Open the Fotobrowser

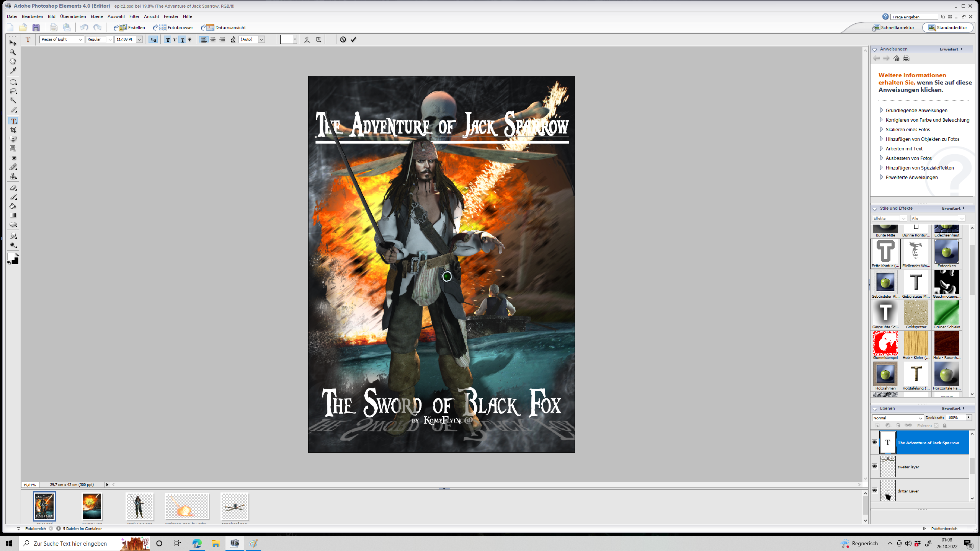pos(173,28)
